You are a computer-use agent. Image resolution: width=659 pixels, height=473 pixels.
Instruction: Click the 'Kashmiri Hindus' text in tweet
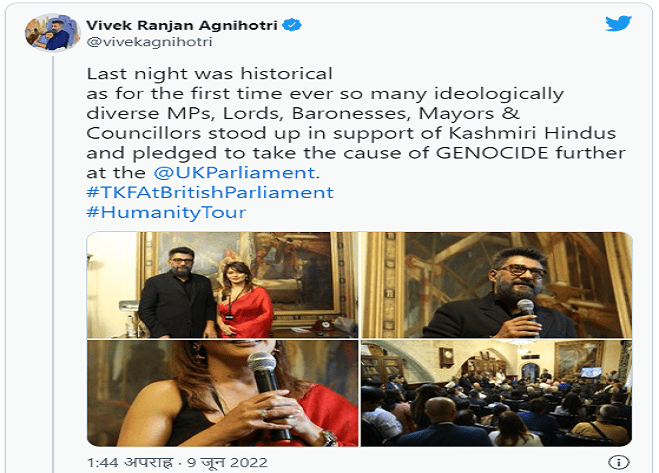(x=532, y=133)
